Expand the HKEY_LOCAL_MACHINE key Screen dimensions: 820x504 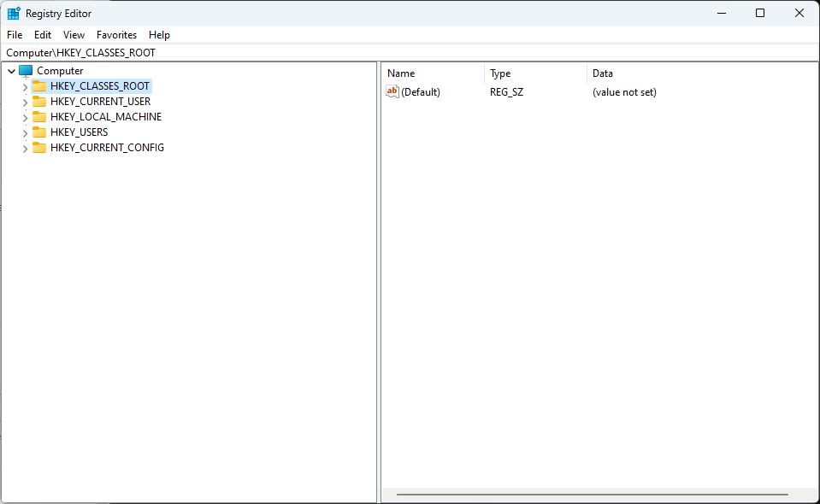[x=25, y=118]
